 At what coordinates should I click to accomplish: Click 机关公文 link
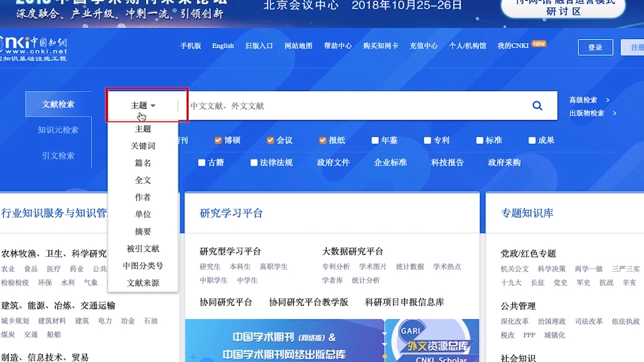(515, 269)
